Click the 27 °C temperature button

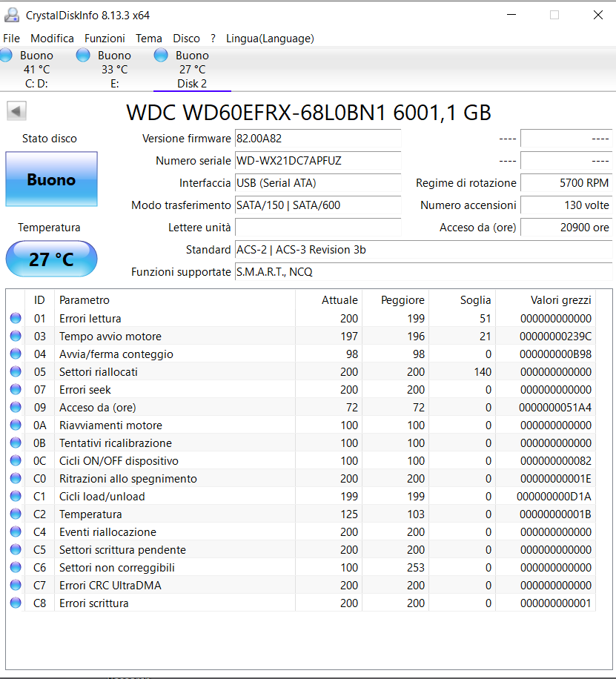tap(52, 259)
